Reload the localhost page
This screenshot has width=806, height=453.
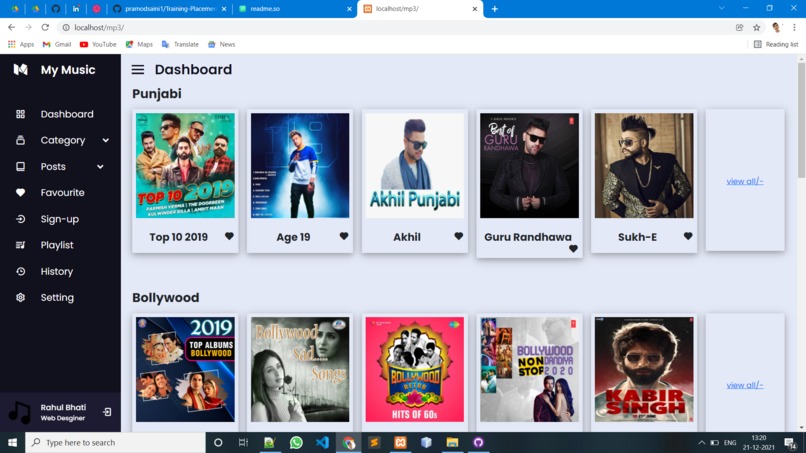45,27
